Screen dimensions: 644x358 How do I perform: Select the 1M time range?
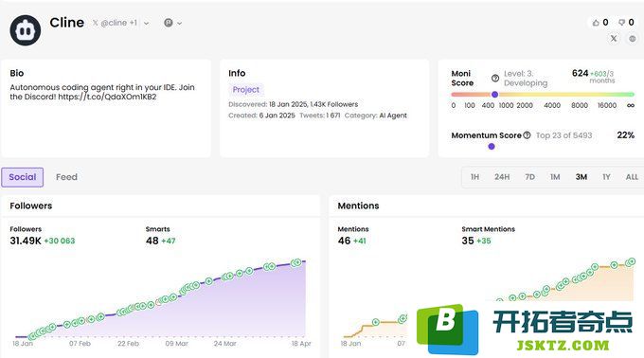(x=555, y=177)
